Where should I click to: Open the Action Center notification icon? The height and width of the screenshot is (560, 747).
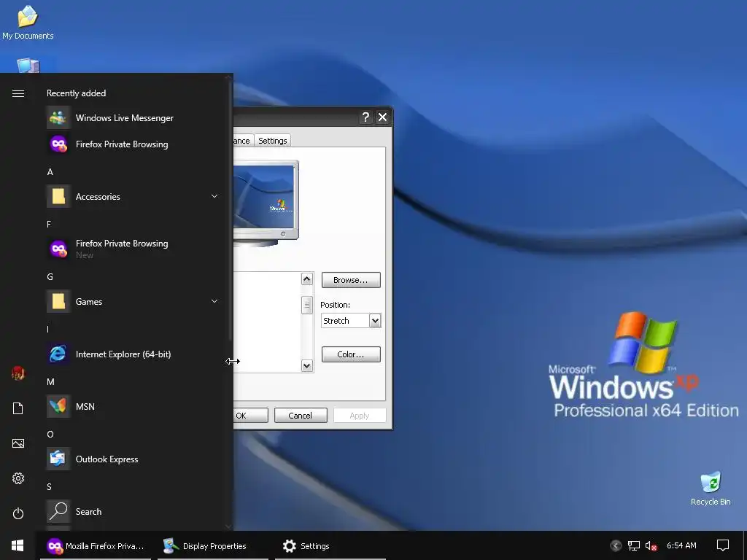click(x=723, y=545)
